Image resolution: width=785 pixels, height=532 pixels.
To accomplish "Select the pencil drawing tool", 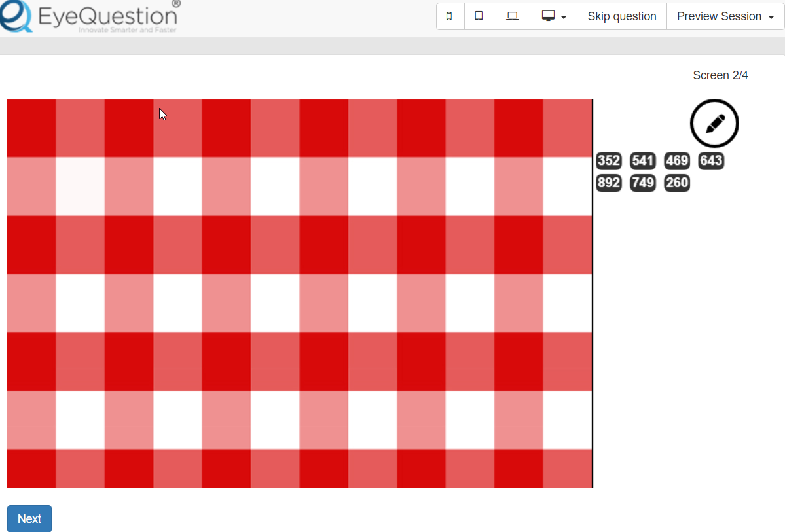I will [x=714, y=123].
